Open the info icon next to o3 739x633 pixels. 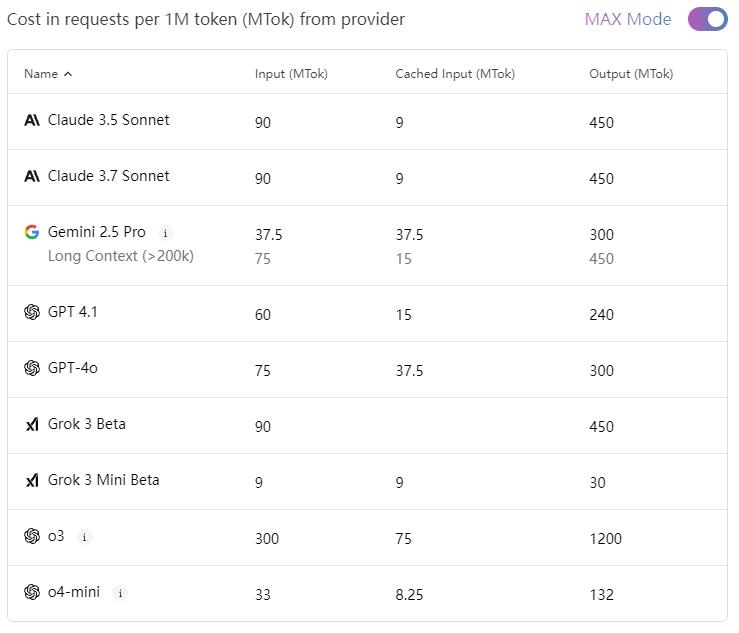pos(84,537)
